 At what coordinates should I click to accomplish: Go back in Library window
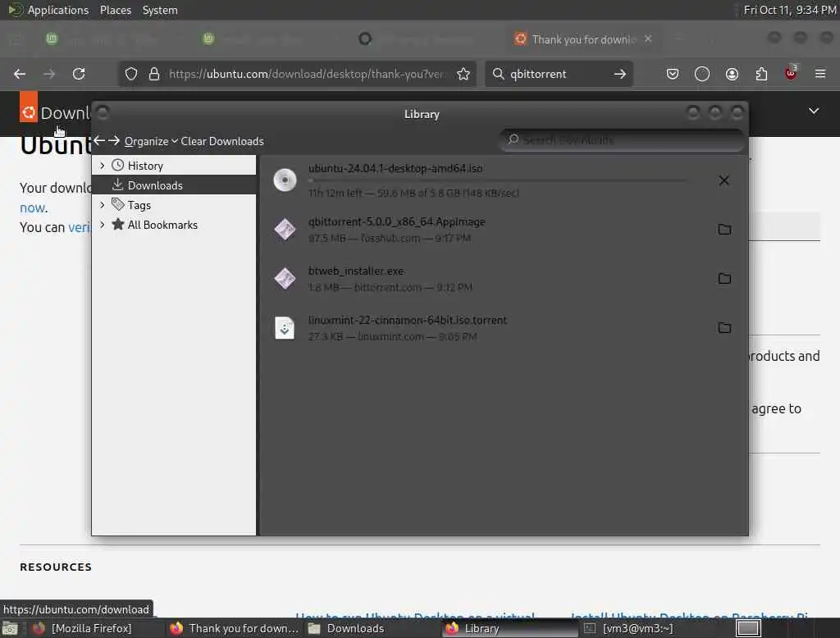pos(99,141)
